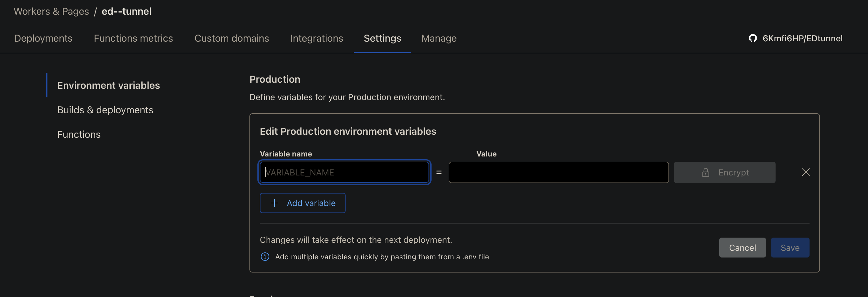The width and height of the screenshot is (868, 297).
Task: Remove the variable row with the X icon
Action: [x=805, y=172]
